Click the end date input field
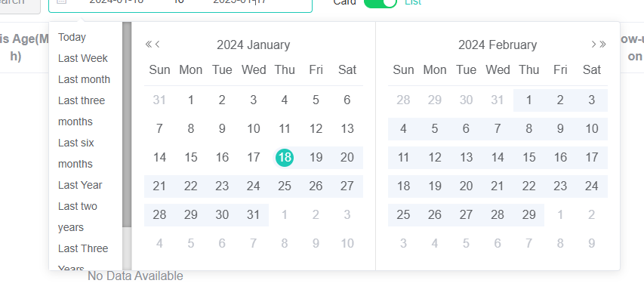The image size is (644, 308). tap(239, 2)
